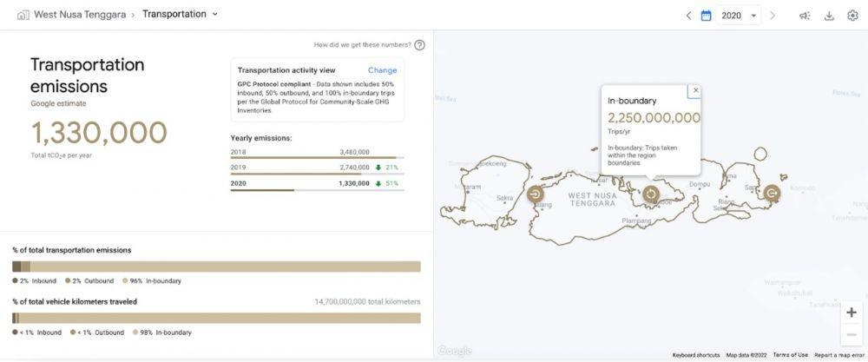Click the inbound trips map marker

[536, 194]
